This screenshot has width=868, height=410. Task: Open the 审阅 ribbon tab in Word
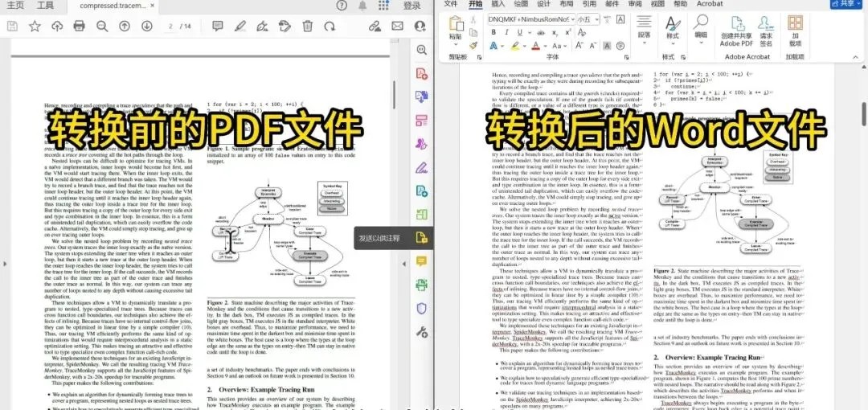coord(635,3)
